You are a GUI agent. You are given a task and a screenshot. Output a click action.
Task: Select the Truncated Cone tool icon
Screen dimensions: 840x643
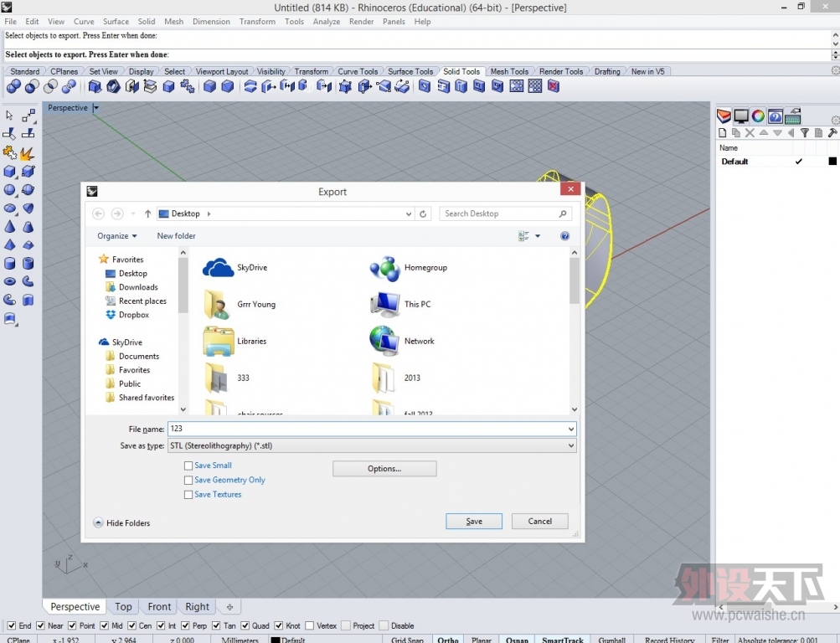pyautogui.click(x=28, y=226)
